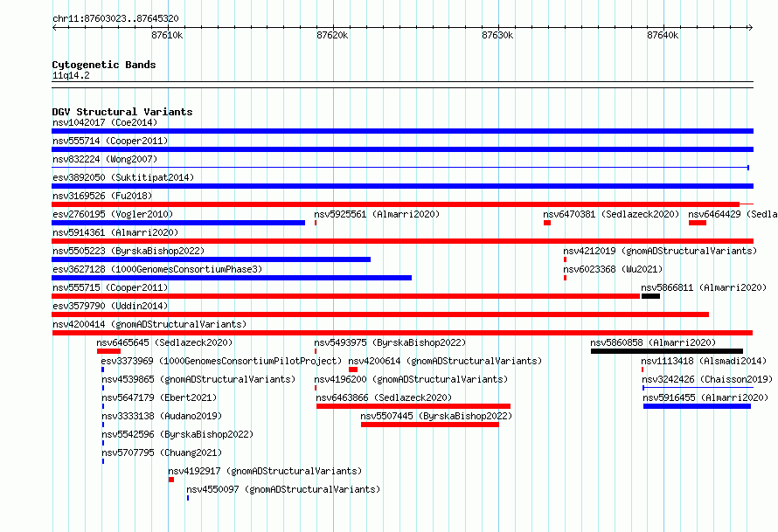
Task: Click nsv555715 (Cooper2011) red bar
Action: (346, 296)
